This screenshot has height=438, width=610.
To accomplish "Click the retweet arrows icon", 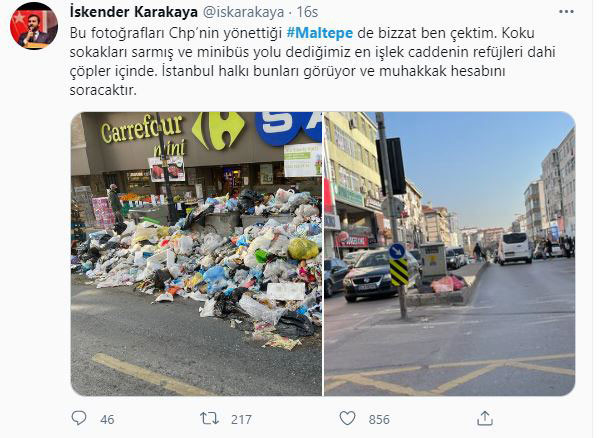I will pos(210,419).
